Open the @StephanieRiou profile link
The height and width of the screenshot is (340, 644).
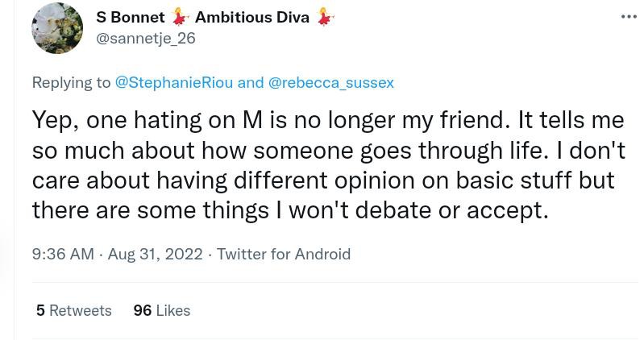pos(174,82)
